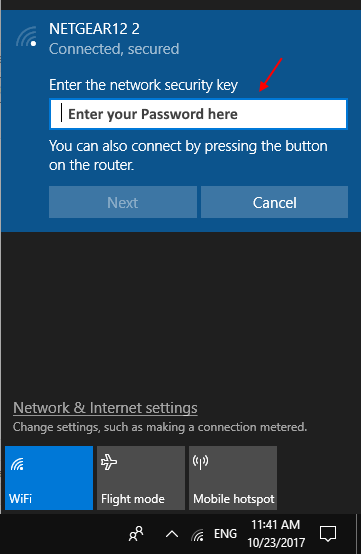This screenshot has height=554, width=361.
Task: Click the 'Connected, secured' status text
Action: 114,49
